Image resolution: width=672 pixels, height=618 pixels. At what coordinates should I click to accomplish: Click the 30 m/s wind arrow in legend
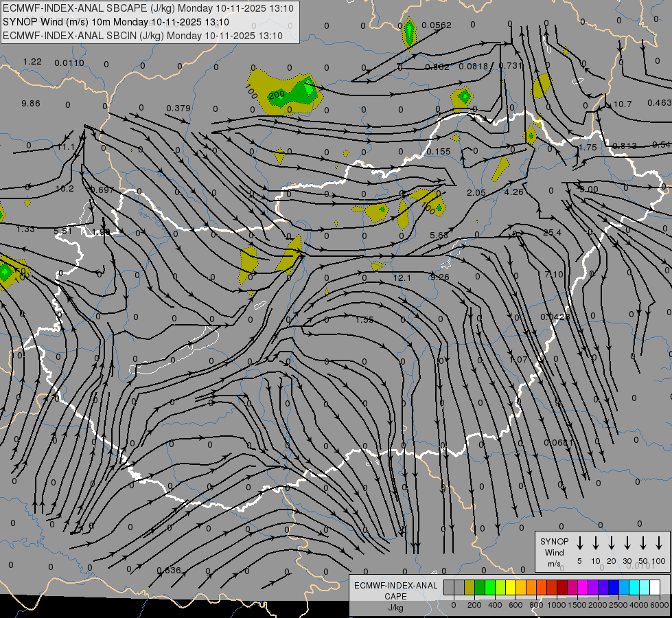tap(627, 543)
